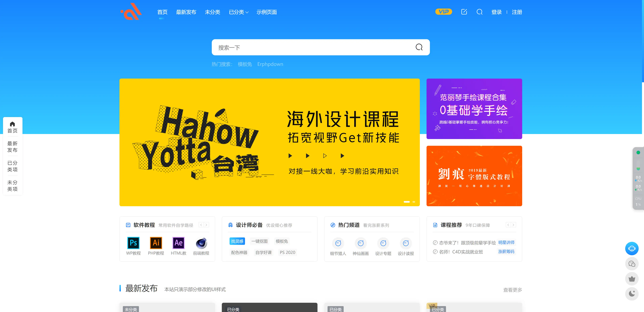Screen dimensions: 644x312
Task: Open the write/publish pencil icon in header
Action: tap(464, 12)
